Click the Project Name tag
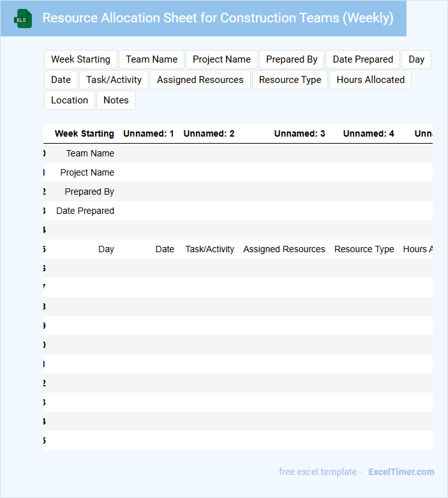The height and width of the screenshot is (498, 448). [x=221, y=59]
